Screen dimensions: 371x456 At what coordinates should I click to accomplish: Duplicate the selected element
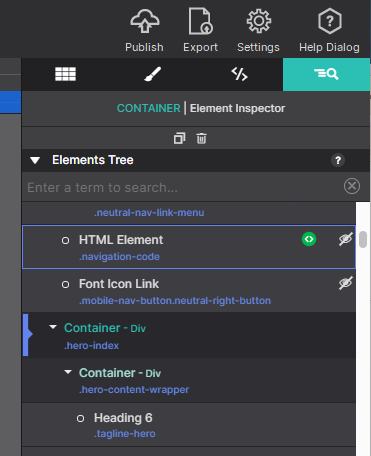179,138
